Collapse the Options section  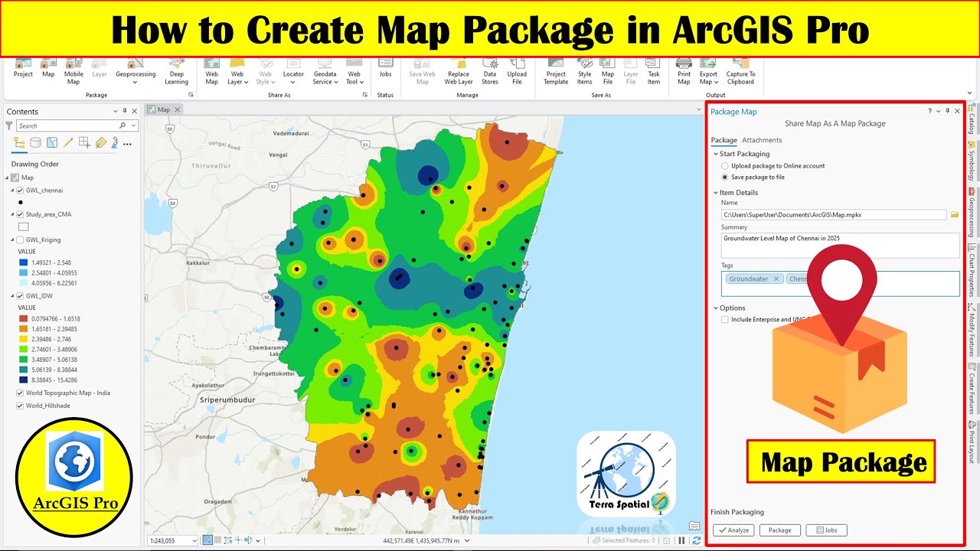[716, 308]
